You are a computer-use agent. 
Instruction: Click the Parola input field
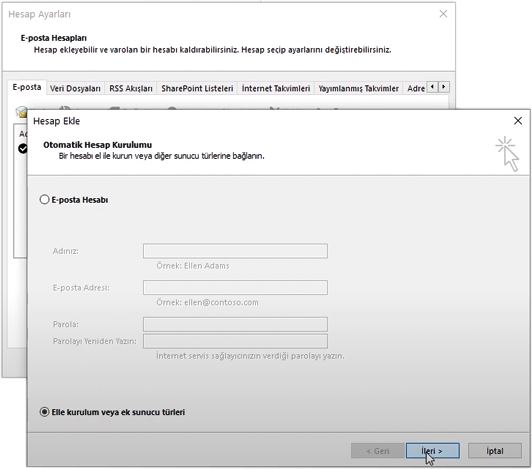[235, 324]
